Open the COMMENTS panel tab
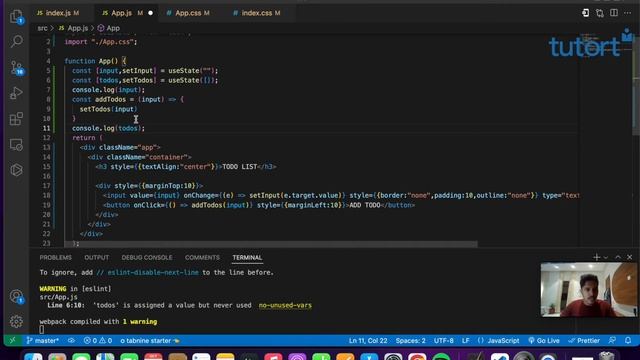This screenshot has width=640, height=360. pyautogui.click(x=202, y=258)
